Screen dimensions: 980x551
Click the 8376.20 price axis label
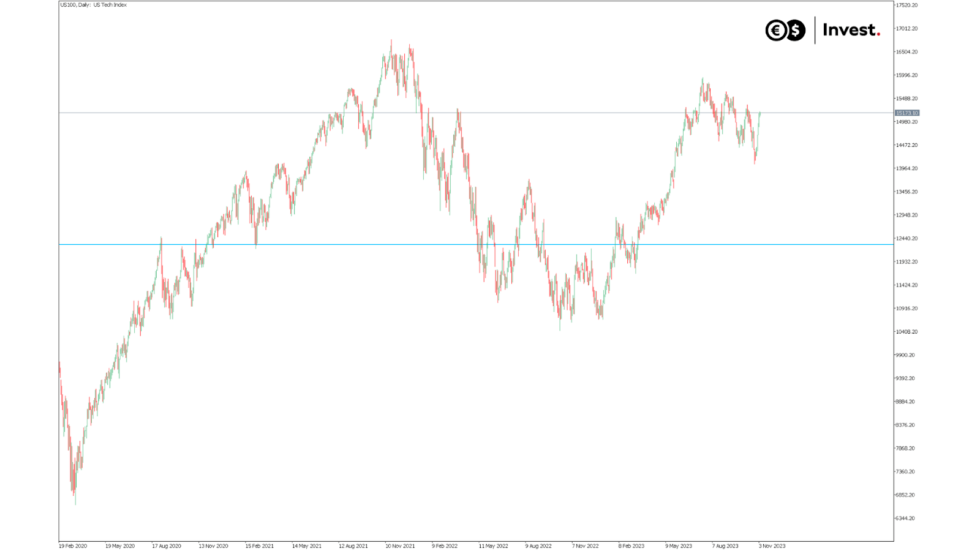click(x=907, y=425)
